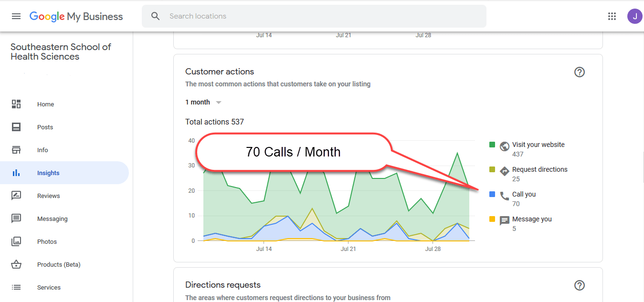
Task: Click green Visit your website swatch
Action: [x=492, y=145]
